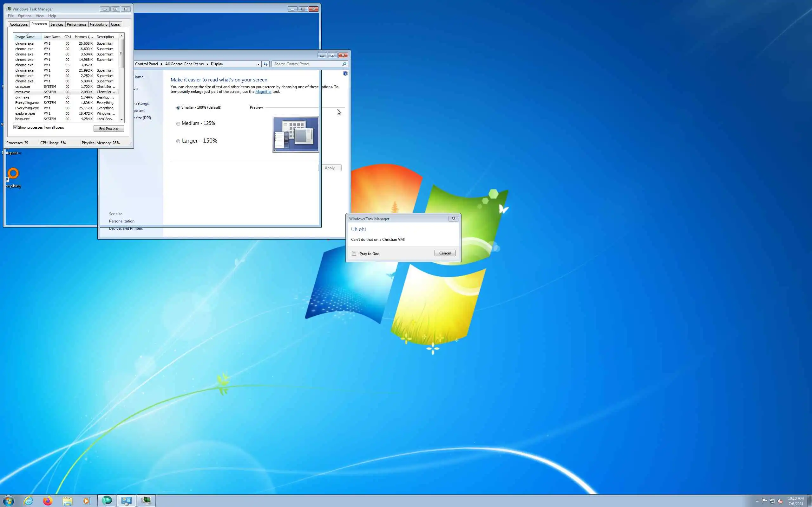The height and width of the screenshot is (507, 812).
Task: Click the Windows Media Player taskbar icon
Action: 86,501
